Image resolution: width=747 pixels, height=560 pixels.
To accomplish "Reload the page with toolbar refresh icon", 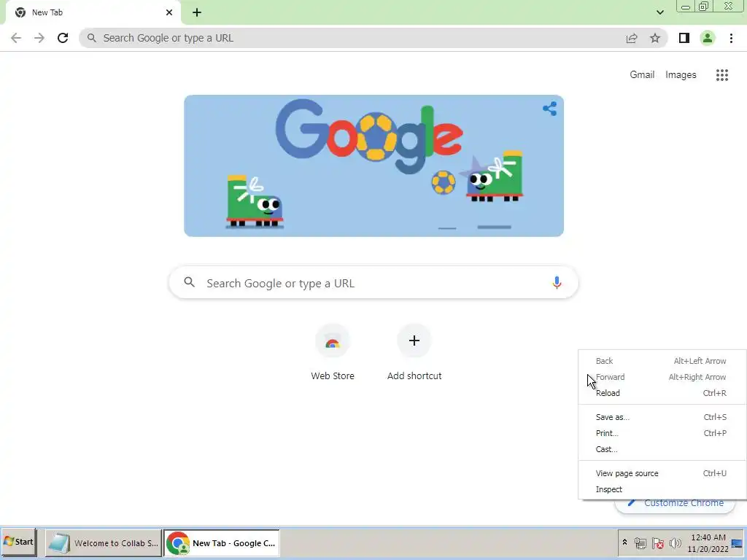I will coord(63,38).
